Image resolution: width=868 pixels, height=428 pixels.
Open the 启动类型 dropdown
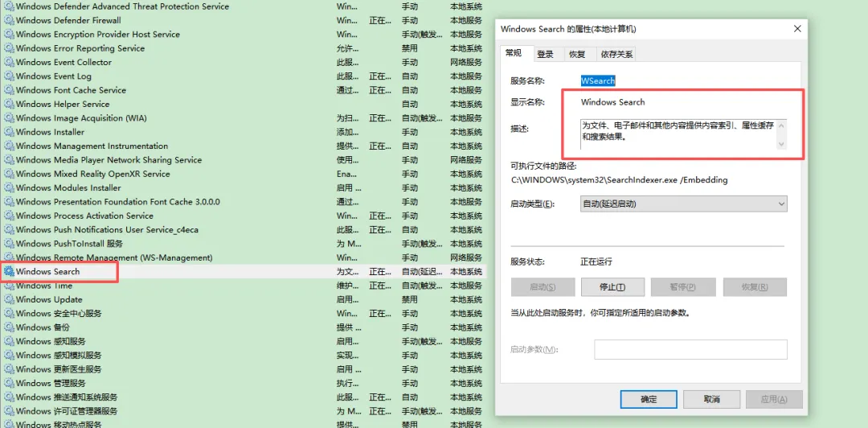pyautogui.click(x=684, y=204)
